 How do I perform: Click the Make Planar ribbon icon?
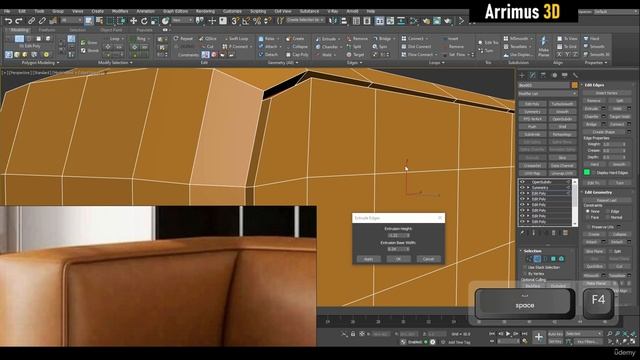543,46
